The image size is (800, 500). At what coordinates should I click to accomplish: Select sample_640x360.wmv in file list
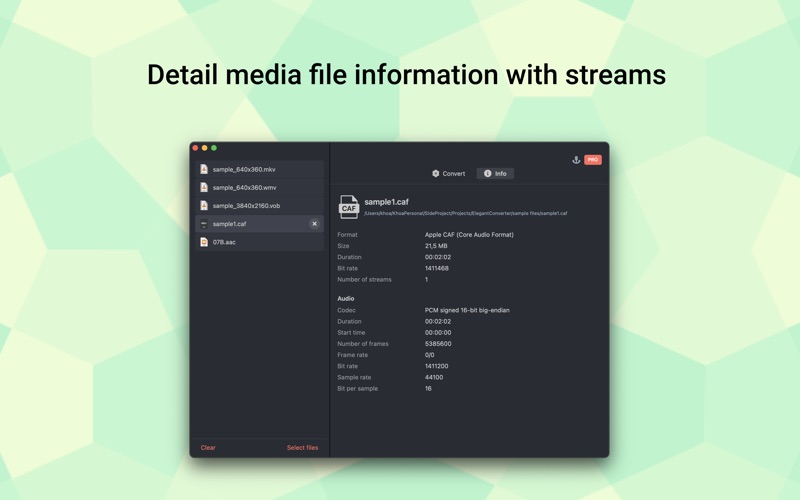pos(259,187)
